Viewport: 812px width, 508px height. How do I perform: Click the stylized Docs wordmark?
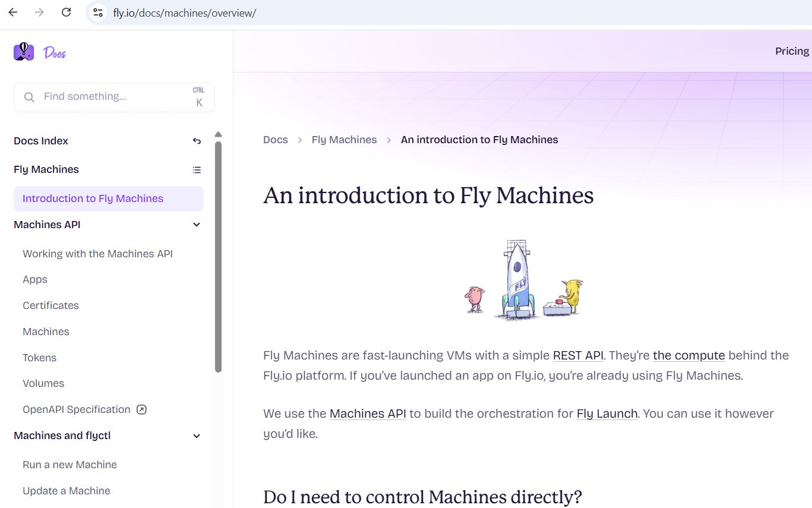[x=55, y=53]
